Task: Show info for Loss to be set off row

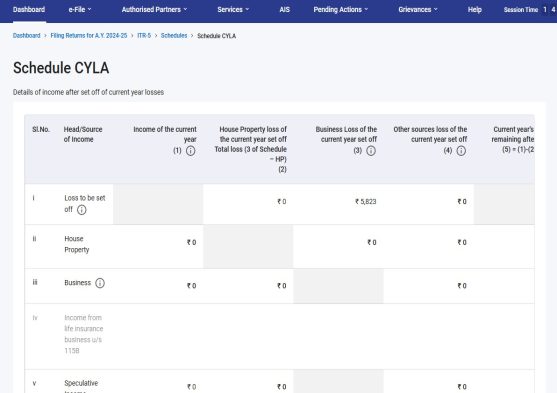Action: click(x=82, y=210)
